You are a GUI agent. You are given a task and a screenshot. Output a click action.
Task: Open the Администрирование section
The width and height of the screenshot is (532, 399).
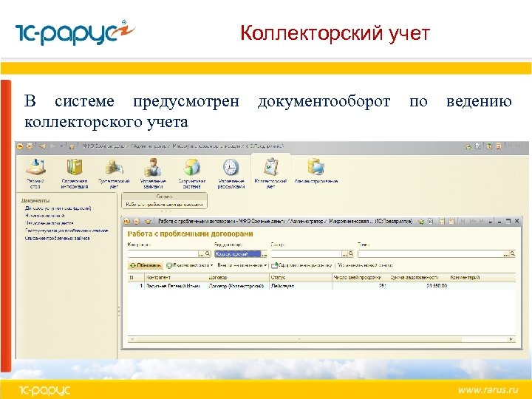[x=316, y=171]
